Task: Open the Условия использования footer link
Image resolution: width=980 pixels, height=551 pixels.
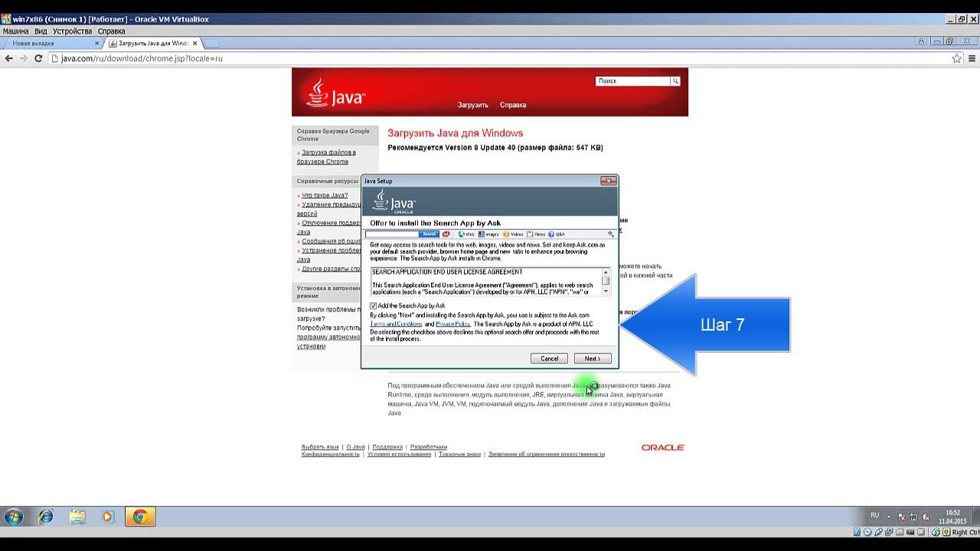Action: pyautogui.click(x=399, y=455)
